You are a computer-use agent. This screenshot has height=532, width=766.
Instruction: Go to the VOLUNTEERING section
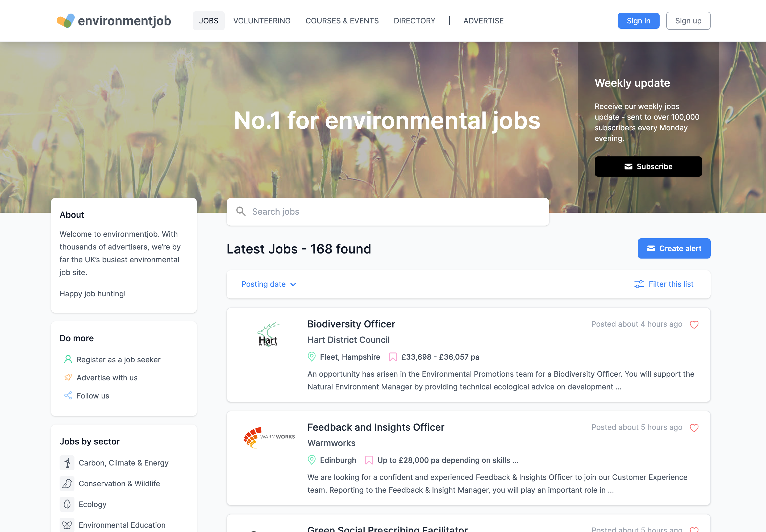pyautogui.click(x=262, y=21)
